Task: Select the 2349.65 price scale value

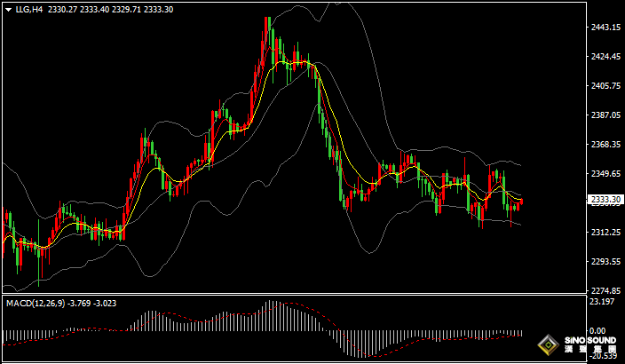Action: pos(604,174)
